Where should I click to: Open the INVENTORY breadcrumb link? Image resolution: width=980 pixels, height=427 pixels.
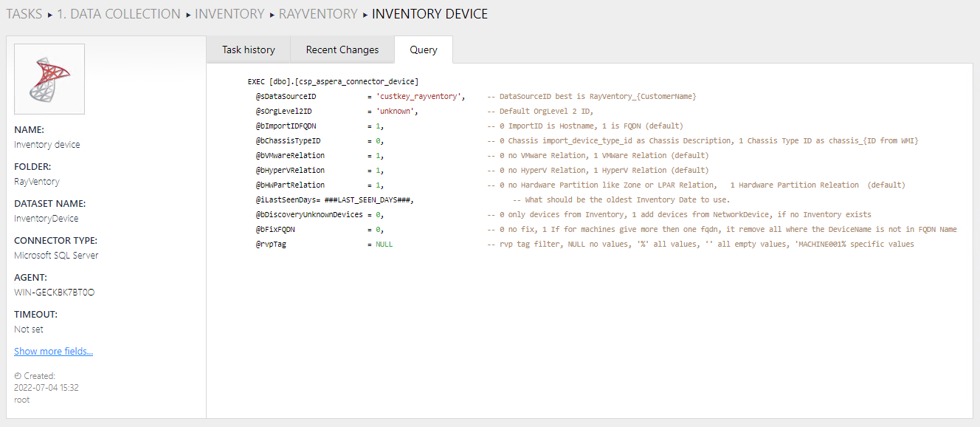(x=230, y=14)
